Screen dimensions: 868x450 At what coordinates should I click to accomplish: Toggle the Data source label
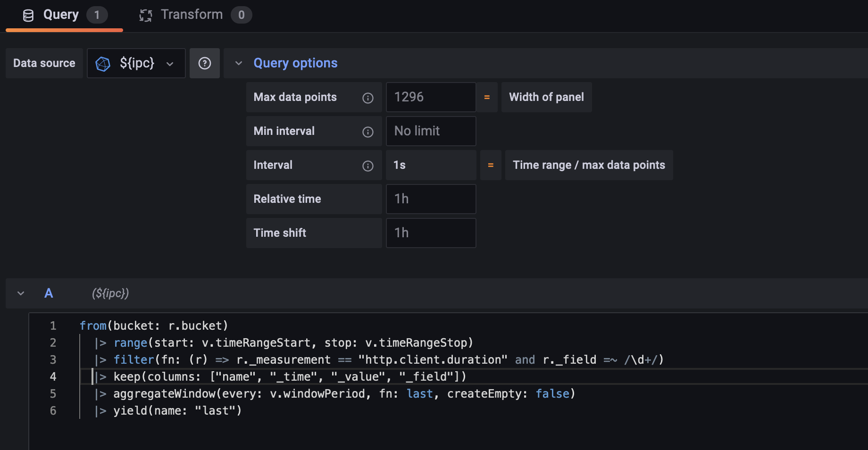click(x=44, y=63)
